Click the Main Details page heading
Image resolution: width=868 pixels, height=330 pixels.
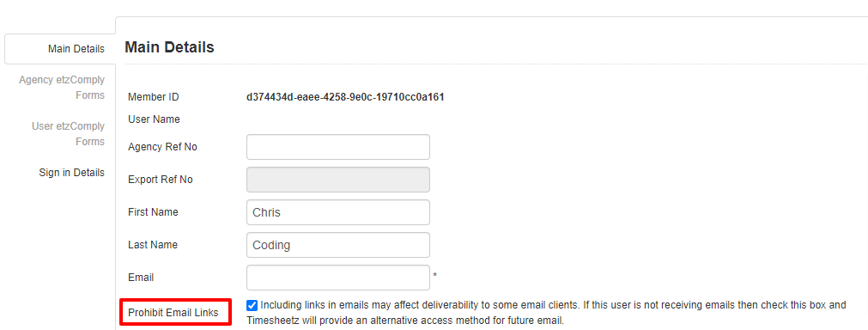tap(169, 47)
